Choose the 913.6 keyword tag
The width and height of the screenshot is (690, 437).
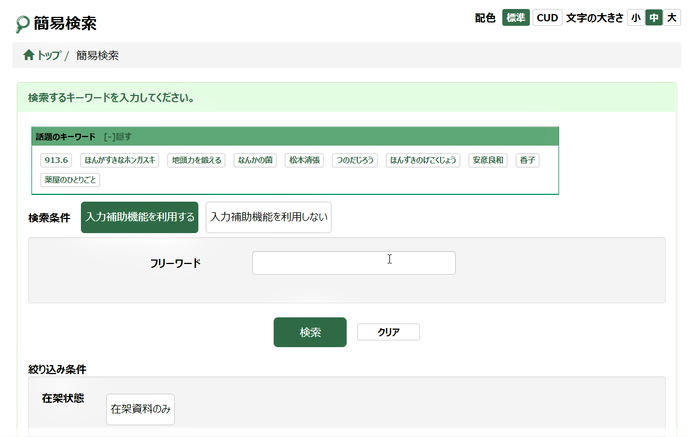pos(56,160)
